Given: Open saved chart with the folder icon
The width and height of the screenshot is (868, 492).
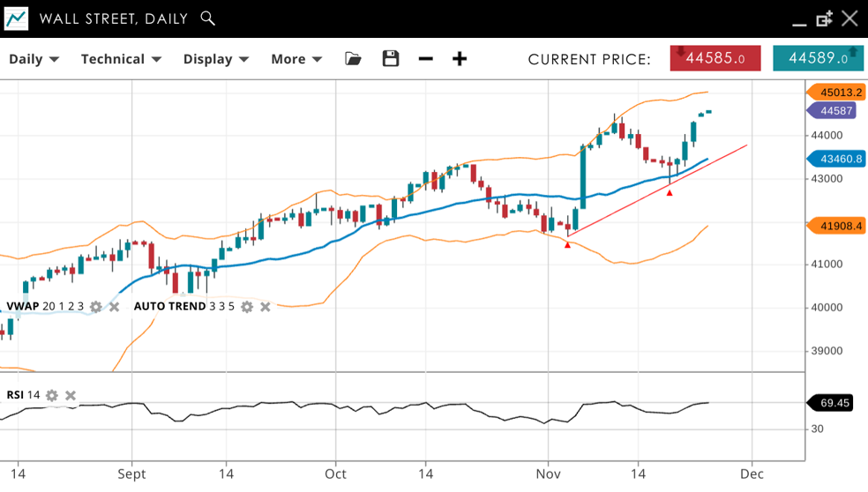Looking at the screenshot, I should click(353, 59).
